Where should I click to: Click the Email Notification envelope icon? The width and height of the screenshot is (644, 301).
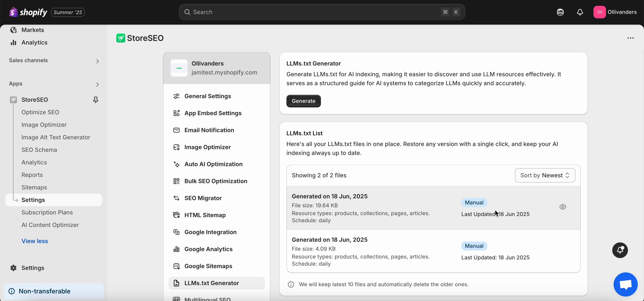(176, 130)
